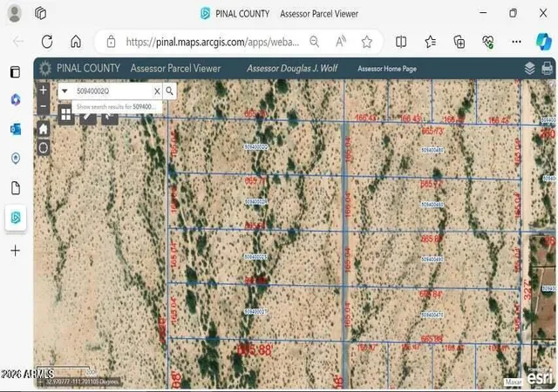Image resolution: width=558 pixels, height=392 pixels.
Task: Open Browser Essentials heart icon
Action: (488, 42)
